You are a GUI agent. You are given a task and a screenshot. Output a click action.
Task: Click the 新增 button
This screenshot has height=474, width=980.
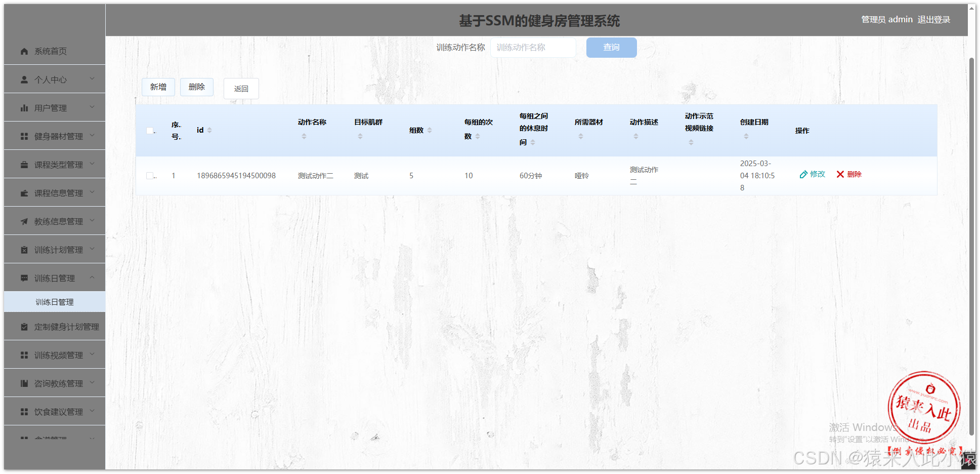(x=158, y=87)
